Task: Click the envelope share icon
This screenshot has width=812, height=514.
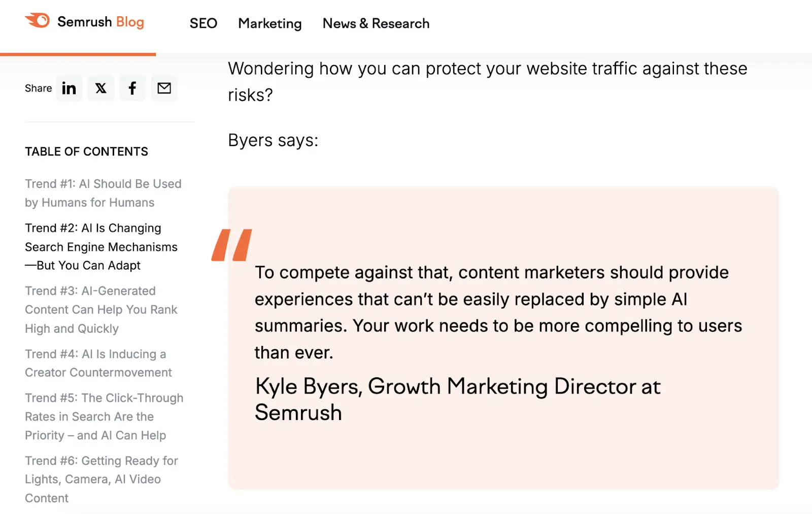Action: [164, 88]
